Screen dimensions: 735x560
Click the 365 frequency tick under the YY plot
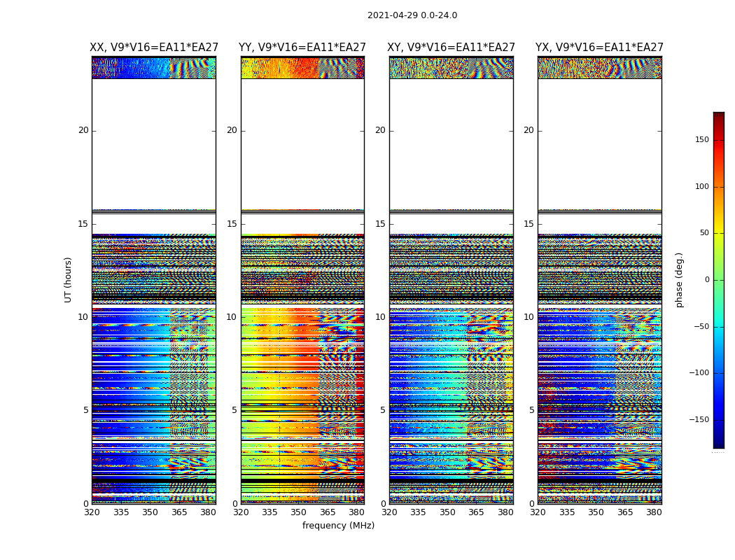click(x=328, y=512)
